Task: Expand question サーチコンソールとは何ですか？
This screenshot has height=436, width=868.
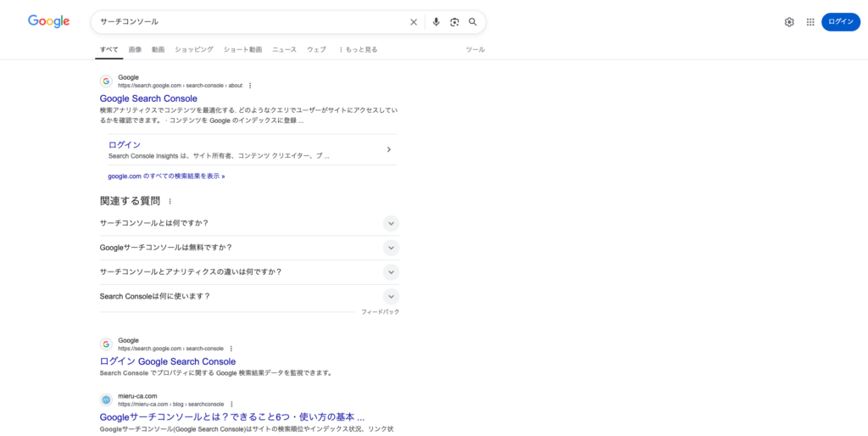Action: pos(249,223)
